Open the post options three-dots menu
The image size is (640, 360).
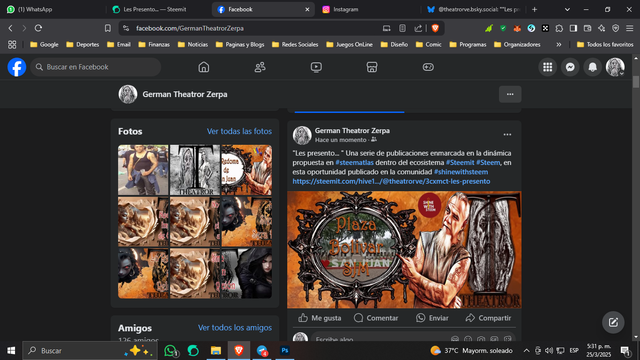(x=507, y=134)
